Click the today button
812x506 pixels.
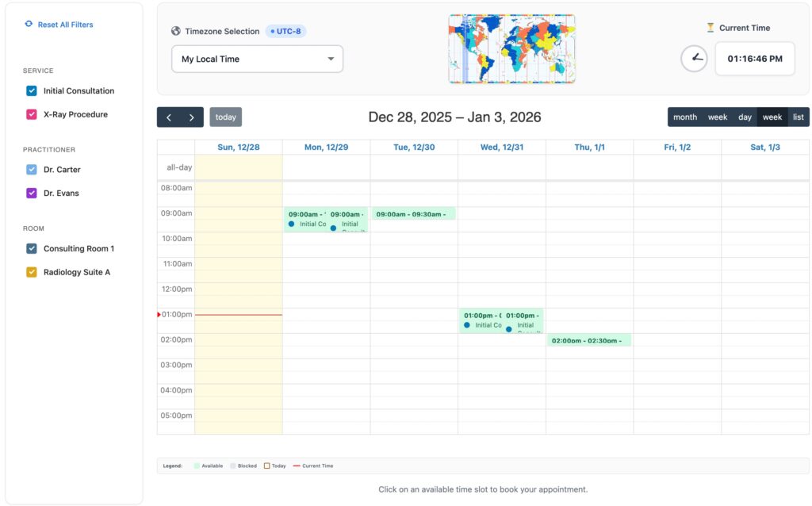pos(225,117)
